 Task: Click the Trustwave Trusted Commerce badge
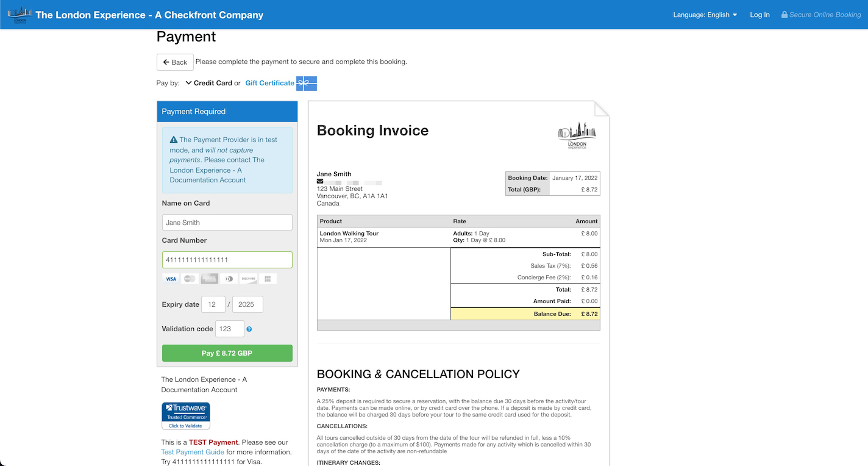[x=186, y=416]
